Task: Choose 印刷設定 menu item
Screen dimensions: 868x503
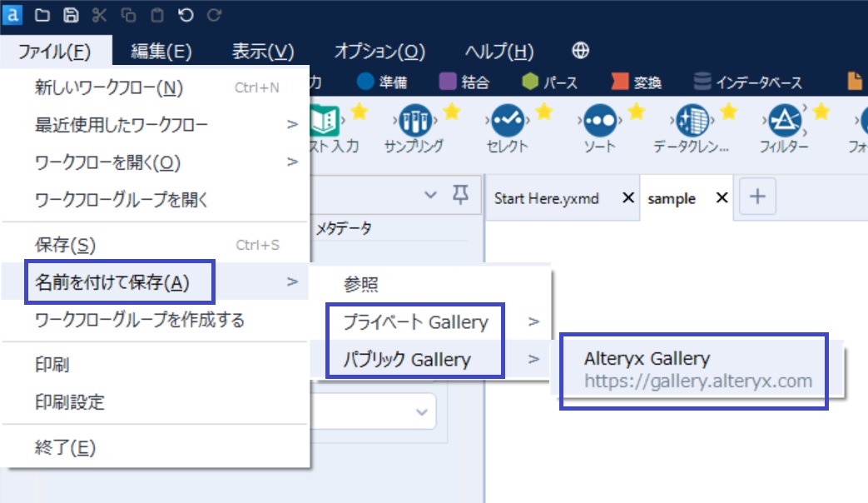Action: 155,401
